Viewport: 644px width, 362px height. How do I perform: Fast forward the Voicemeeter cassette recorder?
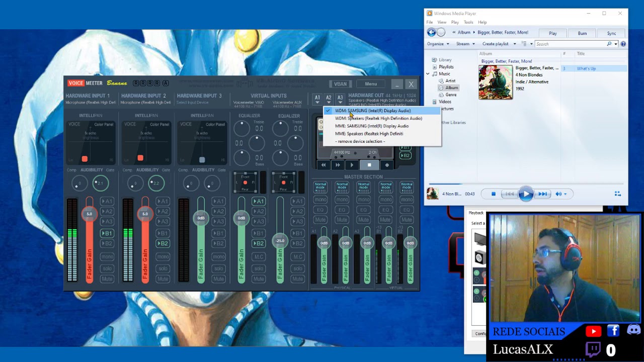tap(338, 165)
